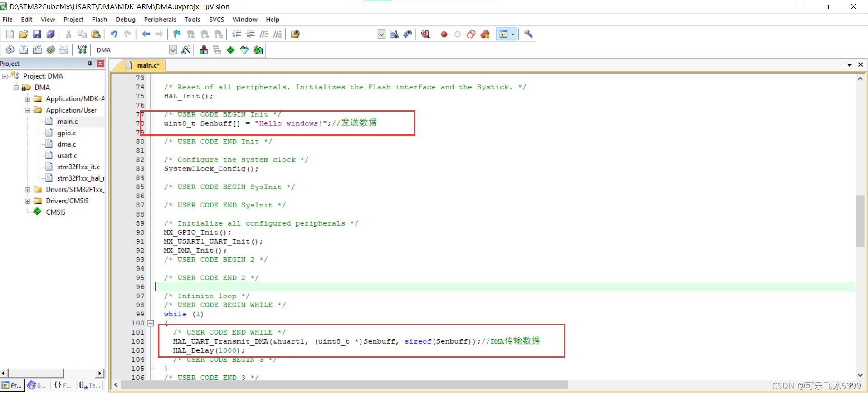Click the Incremental Find icon
The width and height of the screenshot is (868, 394).
408,34
